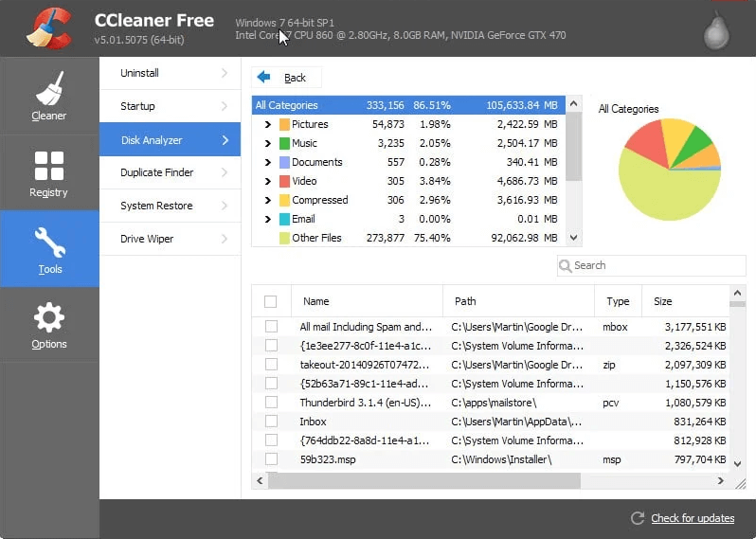This screenshot has height=539, width=756.
Task: Click the Compressed yellow color swatch
Action: [284, 200]
